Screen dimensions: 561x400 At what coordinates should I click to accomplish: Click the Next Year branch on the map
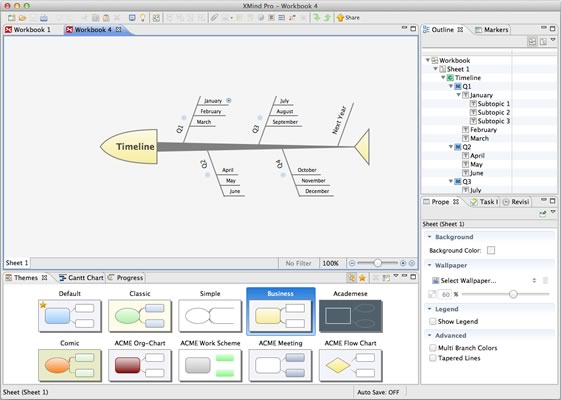tap(339, 120)
